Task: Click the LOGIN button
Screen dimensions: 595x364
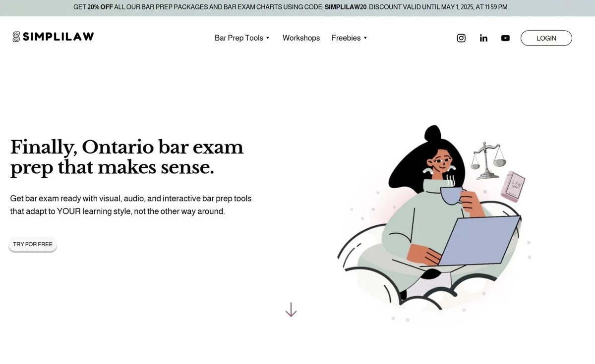Action: tap(546, 38)
